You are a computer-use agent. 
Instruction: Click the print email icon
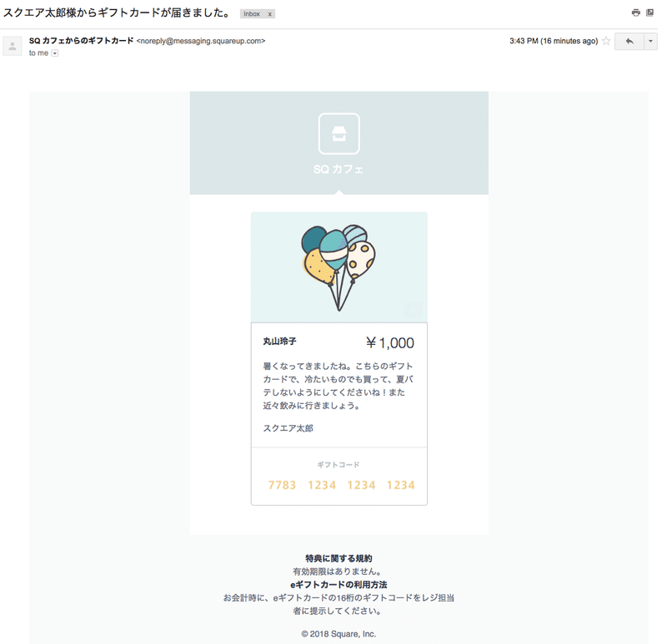point(635,12)
